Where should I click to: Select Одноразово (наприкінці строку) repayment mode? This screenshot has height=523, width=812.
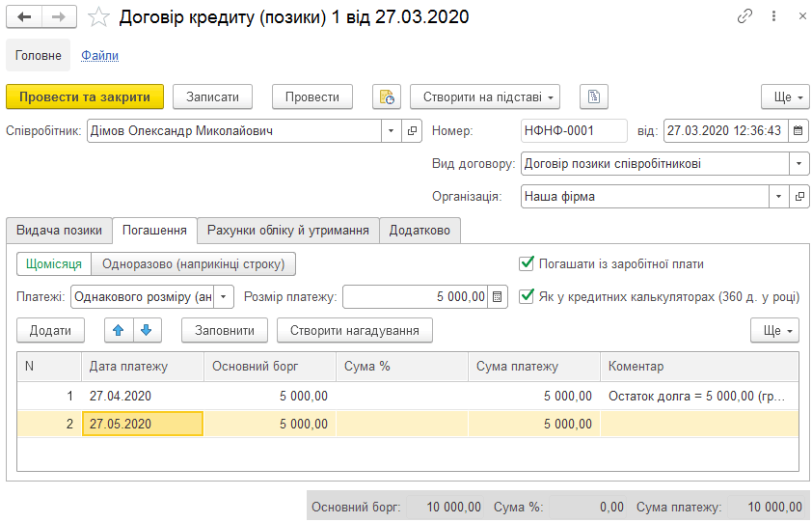pyautogui.click(x=193, y=264)
